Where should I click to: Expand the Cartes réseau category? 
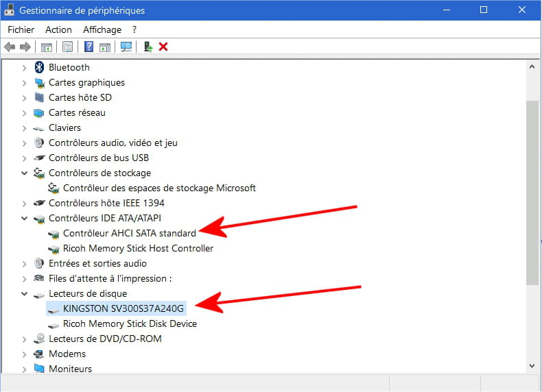pyautogui.click(x=25, y=112)
